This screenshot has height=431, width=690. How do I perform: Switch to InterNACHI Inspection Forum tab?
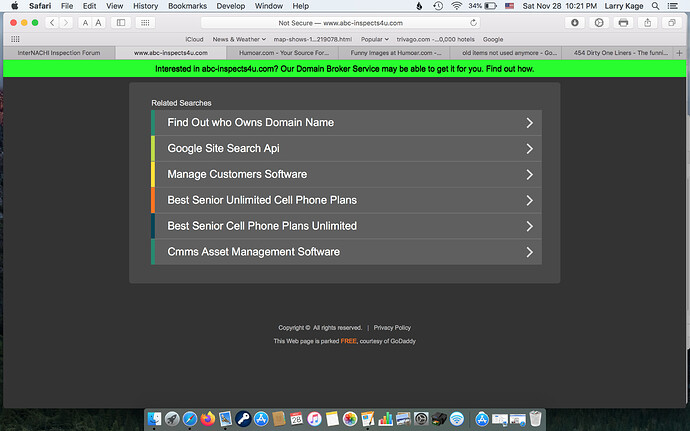point(59,53)
